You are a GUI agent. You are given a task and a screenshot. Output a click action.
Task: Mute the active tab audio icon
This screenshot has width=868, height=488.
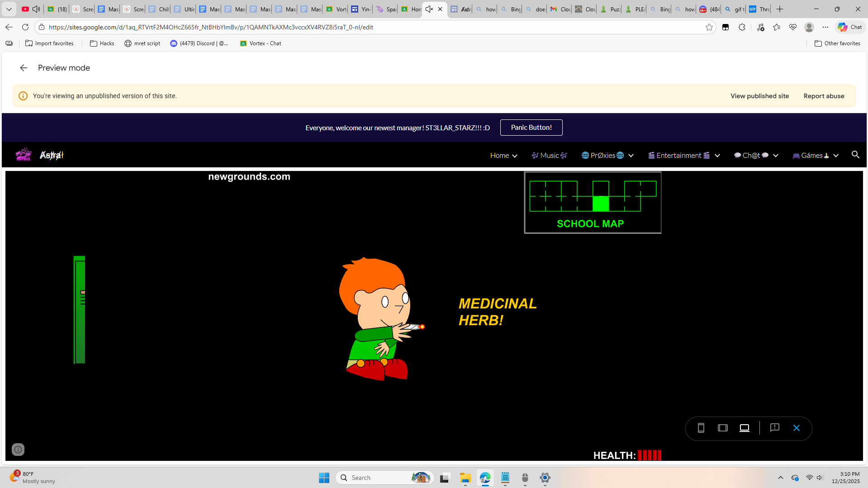[x=429, y=9]
